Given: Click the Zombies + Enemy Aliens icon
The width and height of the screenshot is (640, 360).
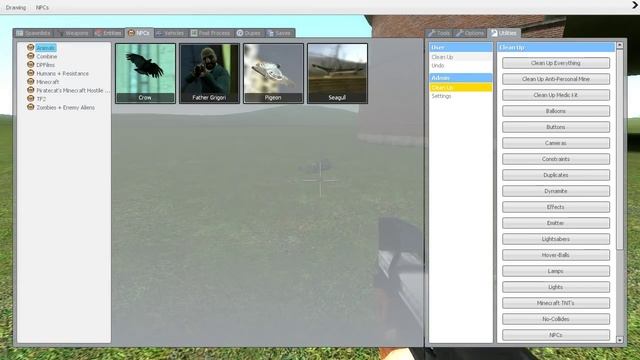Looking at the screenshot, I should (30, 107).
